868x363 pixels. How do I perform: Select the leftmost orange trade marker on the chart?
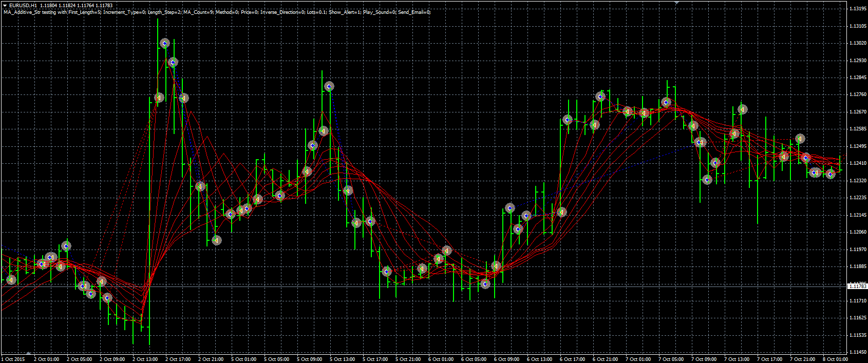11,280
